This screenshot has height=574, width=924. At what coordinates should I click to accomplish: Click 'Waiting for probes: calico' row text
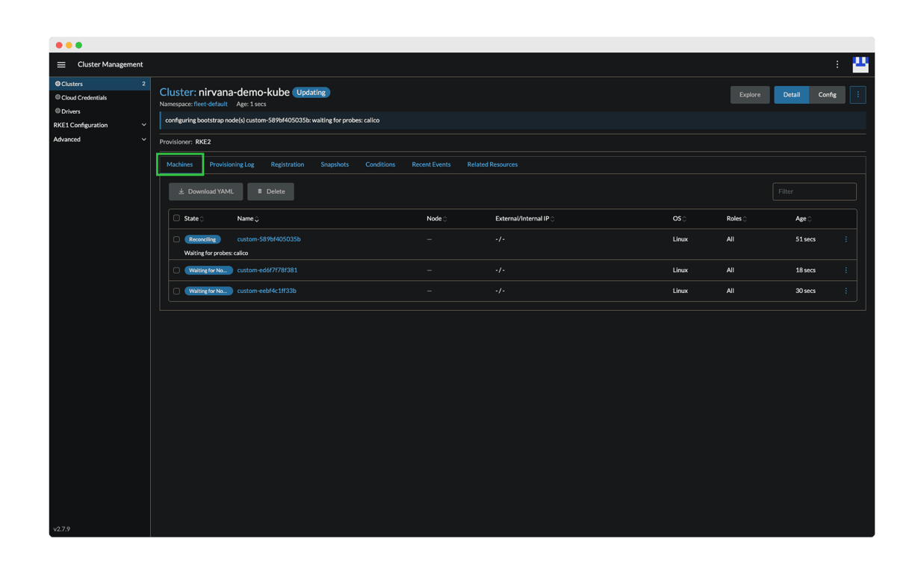pos(216,253)
